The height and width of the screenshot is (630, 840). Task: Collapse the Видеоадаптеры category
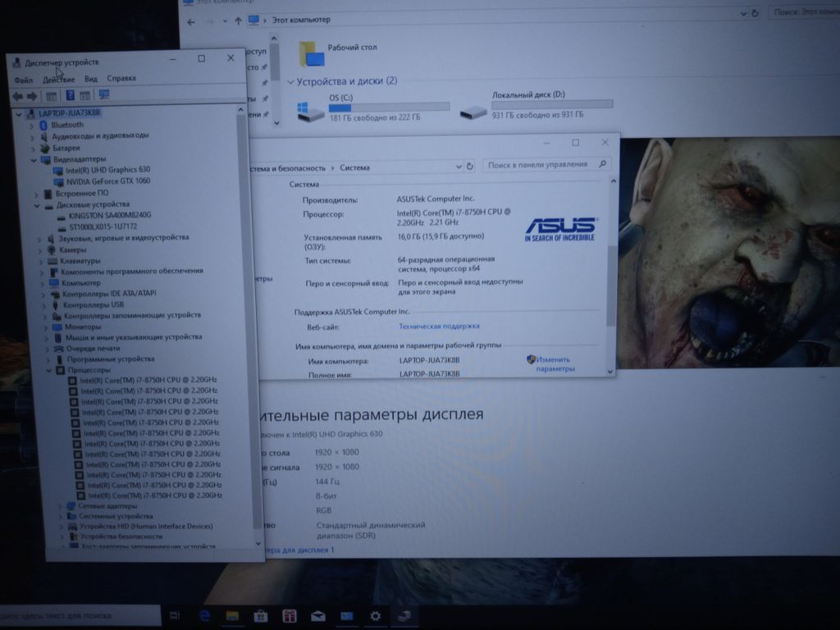click(35, 159)
